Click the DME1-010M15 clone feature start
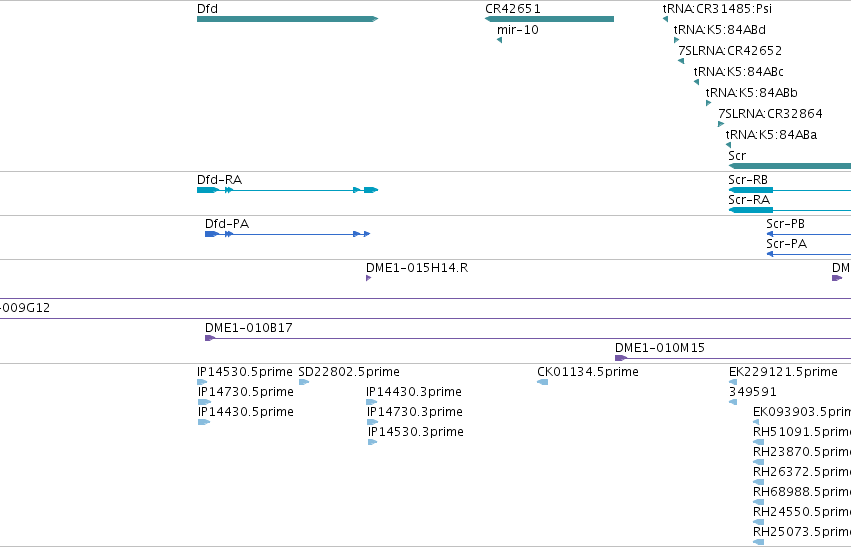Viewport: 851px width, 547px height. (x=621, y=358)
